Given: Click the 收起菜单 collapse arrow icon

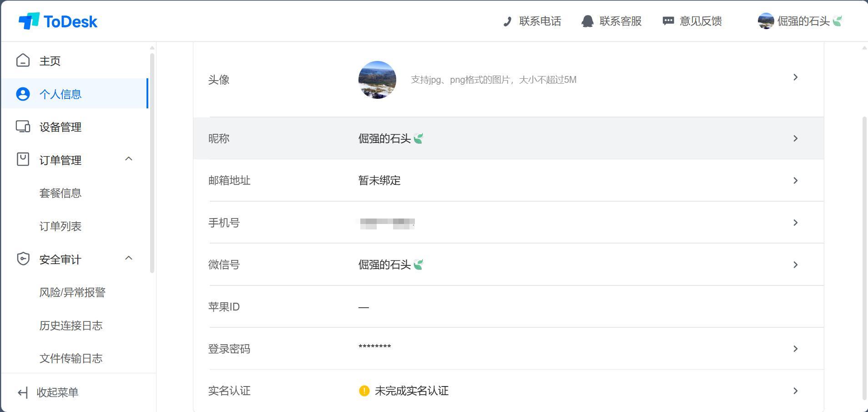Looking at the screenshot, I should (x=23, y=392).
